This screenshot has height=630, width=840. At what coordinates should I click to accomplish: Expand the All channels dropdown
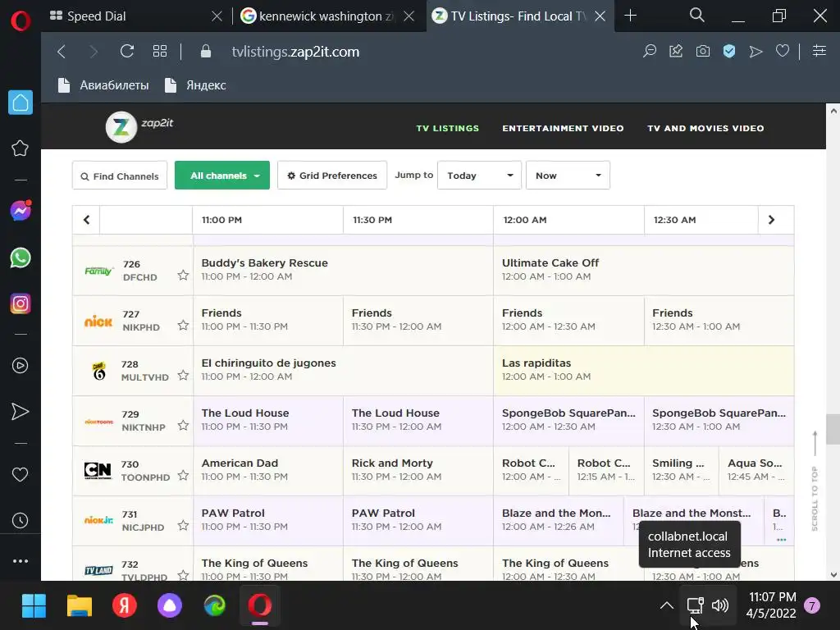point(222,176)
